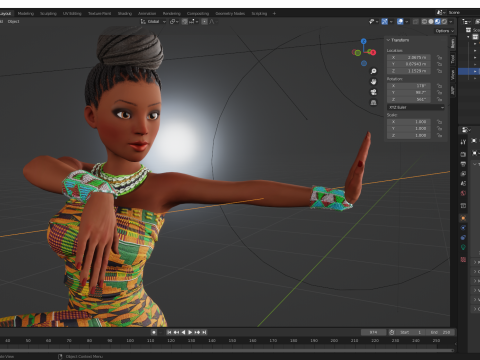Switch to the Modeling workspace tab
This screenshot has width=480, height=360.
coord(26,13)
